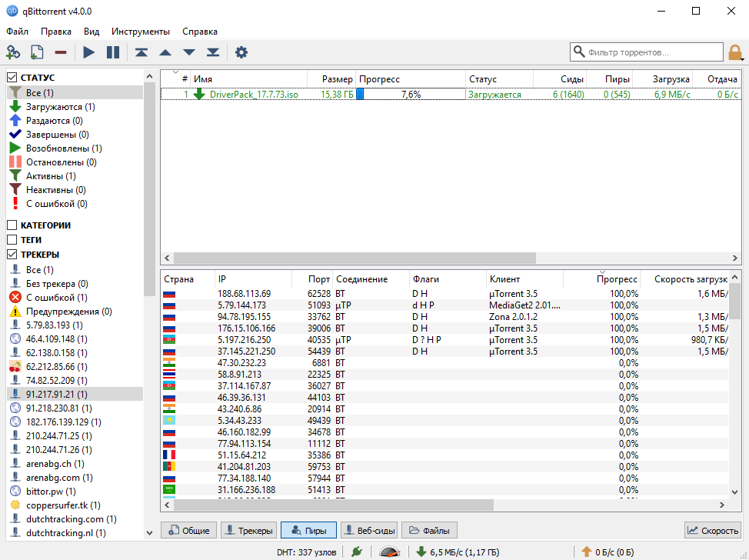Click the orange upload speed arrow in status bar
Viewport: 749px width, 560px height.
[x=587, y=552]
